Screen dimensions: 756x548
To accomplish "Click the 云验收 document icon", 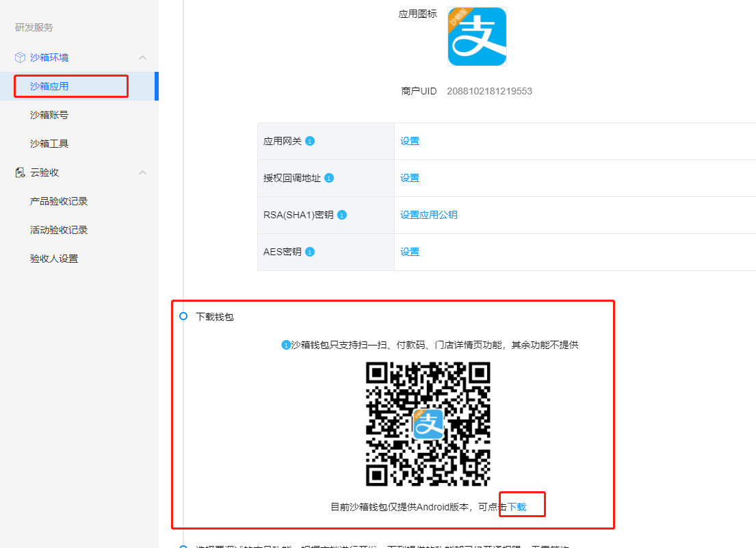I will 20,172.
